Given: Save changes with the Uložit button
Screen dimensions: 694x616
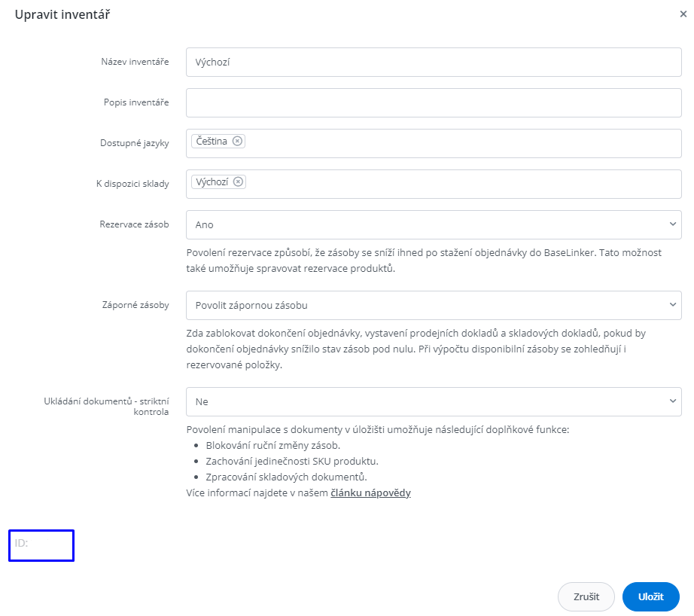Looking at the screenshot, I should 650,596.
